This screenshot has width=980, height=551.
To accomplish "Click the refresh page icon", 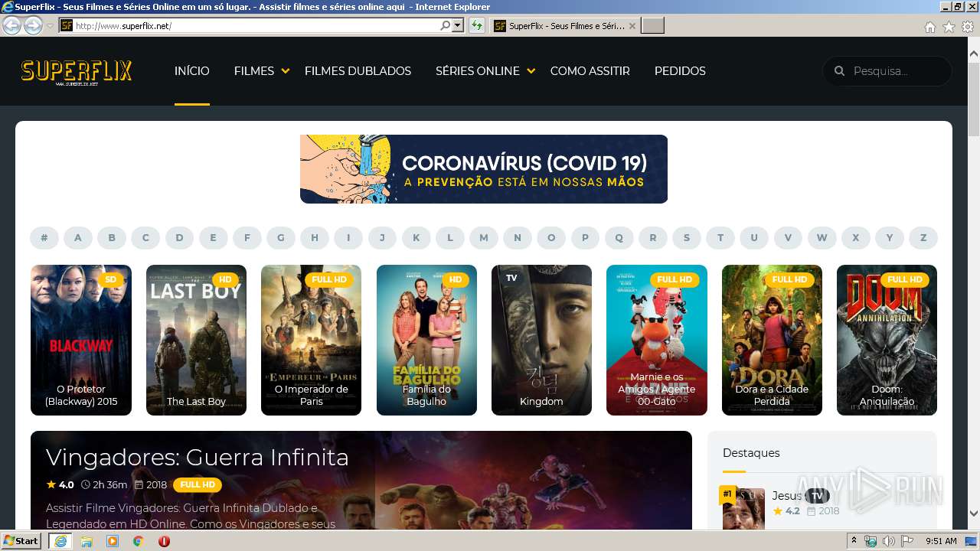I will click(477, 25).
